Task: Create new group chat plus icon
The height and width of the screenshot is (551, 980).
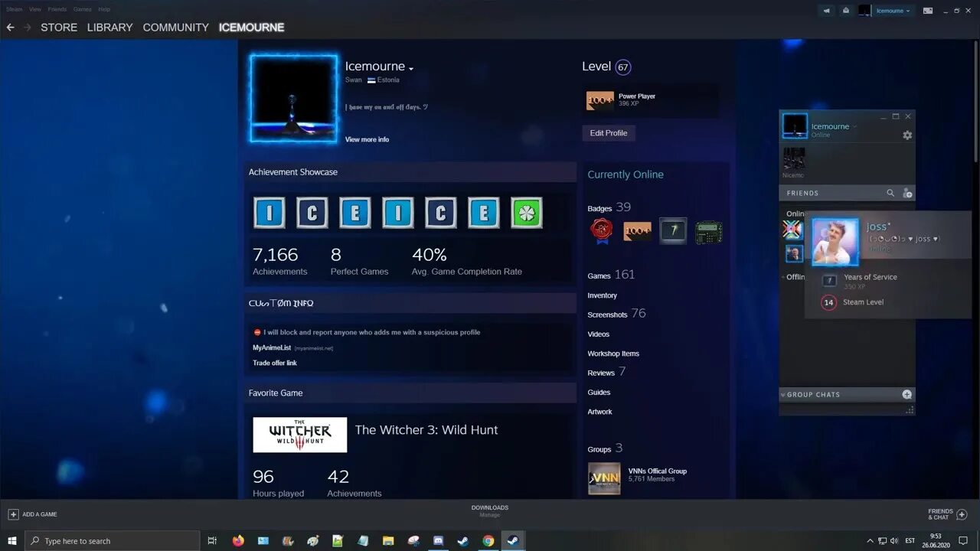Action: [907, 394]
